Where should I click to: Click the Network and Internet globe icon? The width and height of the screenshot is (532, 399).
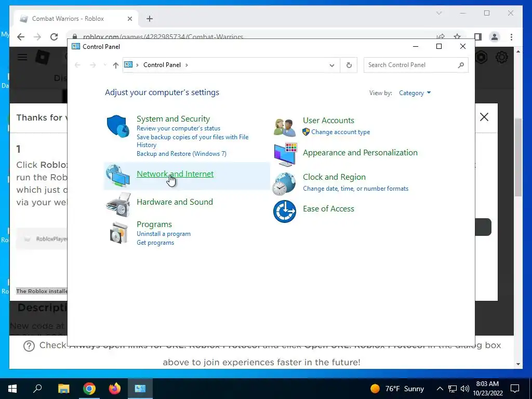[x=118, y=176]
